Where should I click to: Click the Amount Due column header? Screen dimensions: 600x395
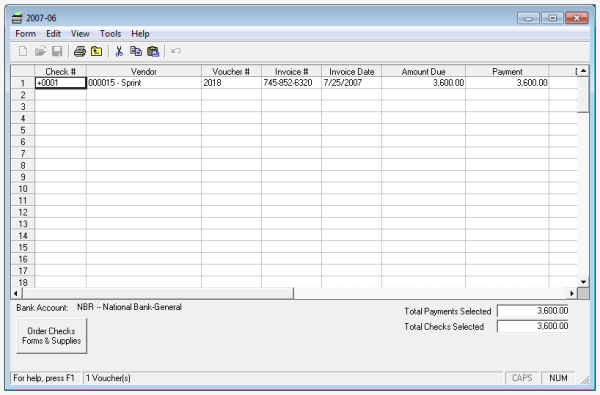[423, 71]
